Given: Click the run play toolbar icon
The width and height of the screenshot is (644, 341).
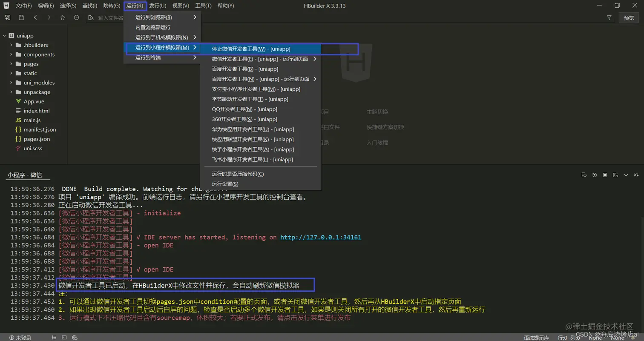Looking at the screenshot, I should [76, 17].
